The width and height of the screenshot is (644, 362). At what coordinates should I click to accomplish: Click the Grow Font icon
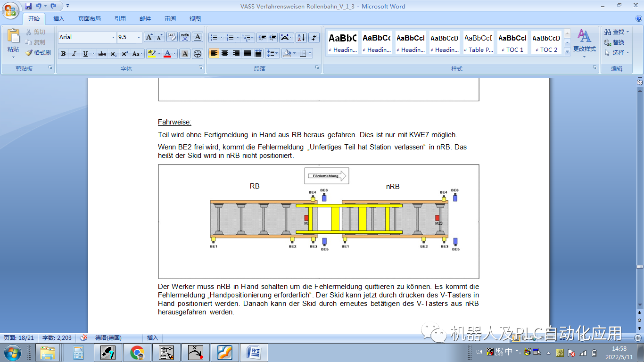click(x=149, y=37)
